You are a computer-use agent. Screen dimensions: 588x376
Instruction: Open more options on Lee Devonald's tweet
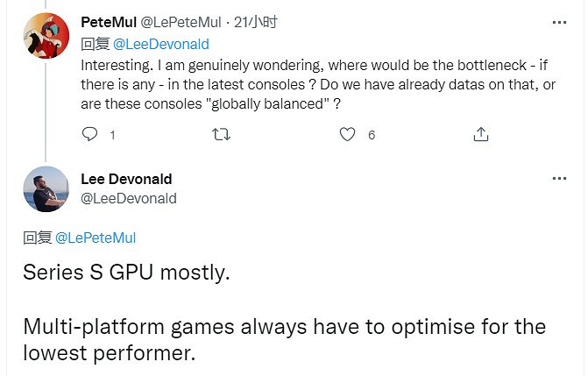[x=559, y=179]
